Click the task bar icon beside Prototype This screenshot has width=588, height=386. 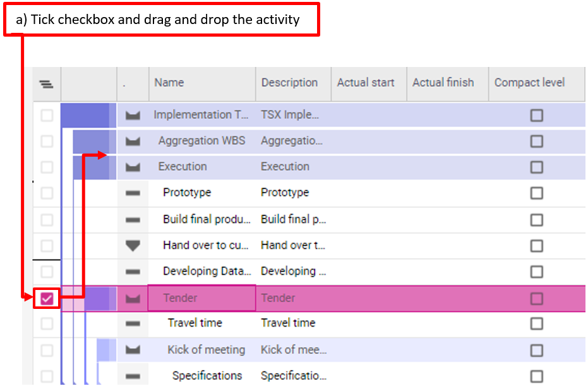click(x=133, y=193)
